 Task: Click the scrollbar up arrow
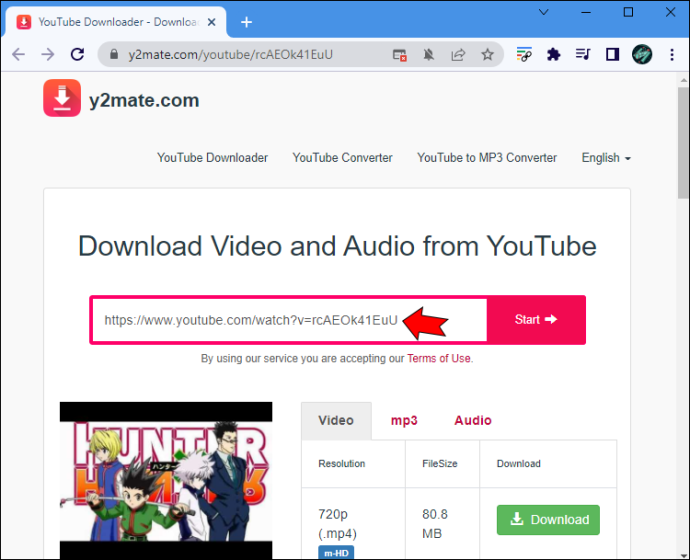683,80
